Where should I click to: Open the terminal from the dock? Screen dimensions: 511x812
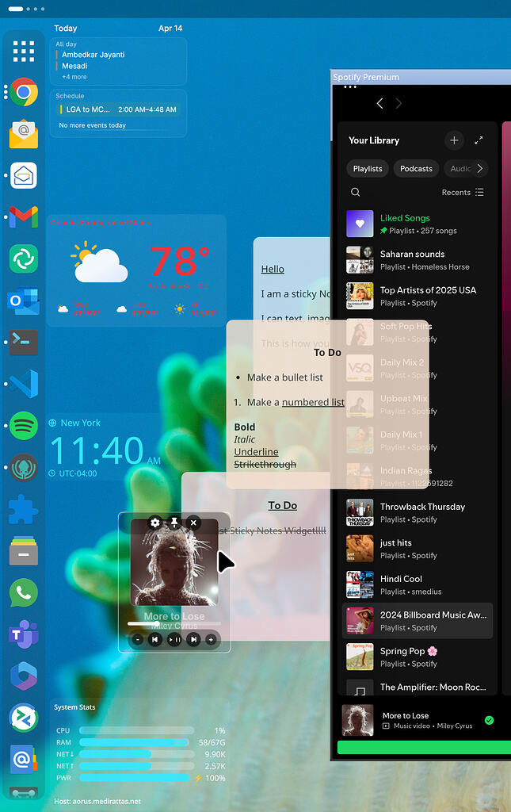click(24, 343)
